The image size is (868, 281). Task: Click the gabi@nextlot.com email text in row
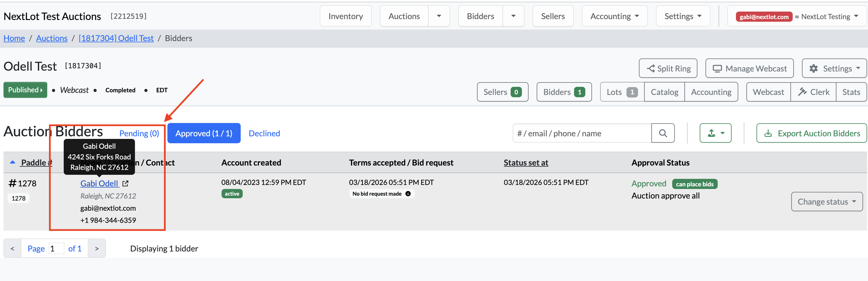click(108, 208)
